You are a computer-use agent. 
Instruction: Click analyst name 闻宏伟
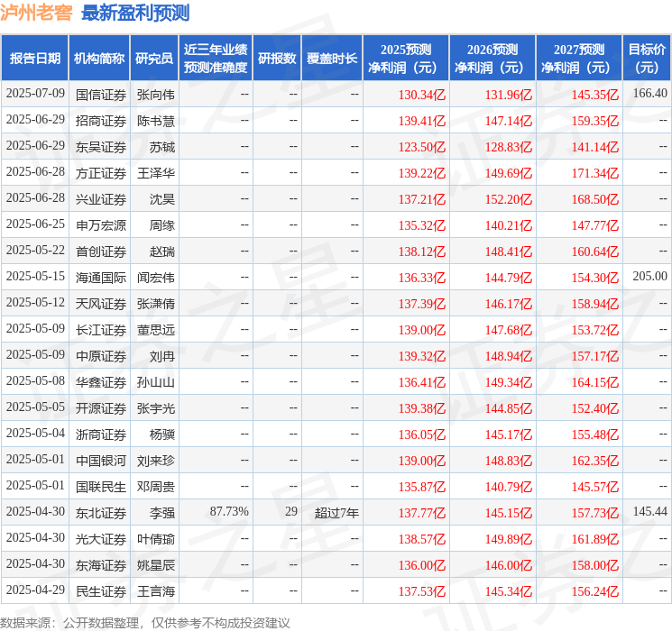pyautogui.click(x=156, y=278)
